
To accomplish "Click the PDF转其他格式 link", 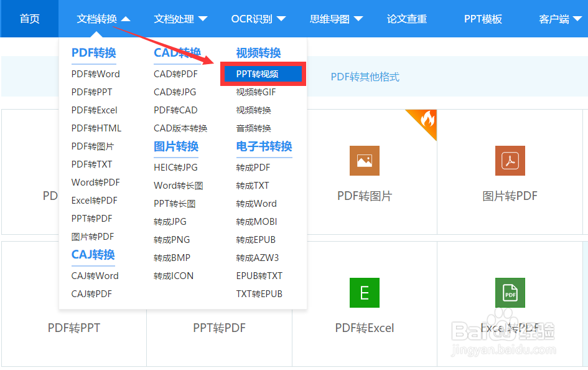I will tap(365, 75).
